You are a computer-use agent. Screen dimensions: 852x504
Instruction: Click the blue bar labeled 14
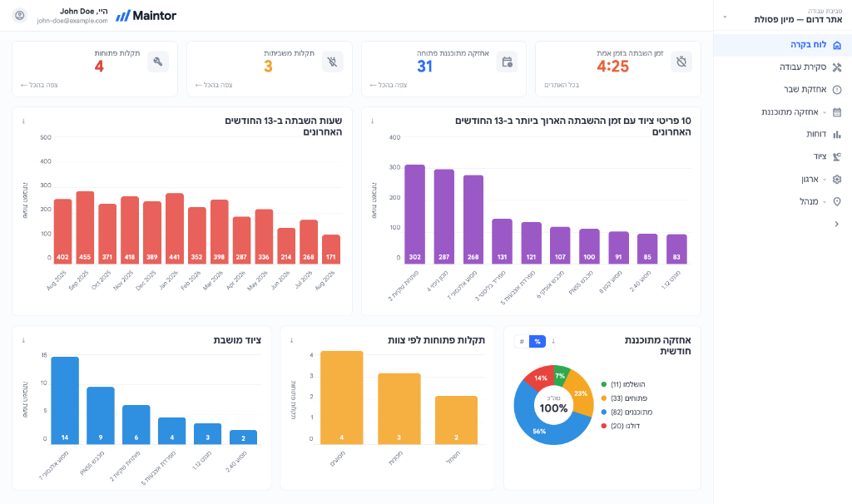pyautogui.click(x=65, y=401)
